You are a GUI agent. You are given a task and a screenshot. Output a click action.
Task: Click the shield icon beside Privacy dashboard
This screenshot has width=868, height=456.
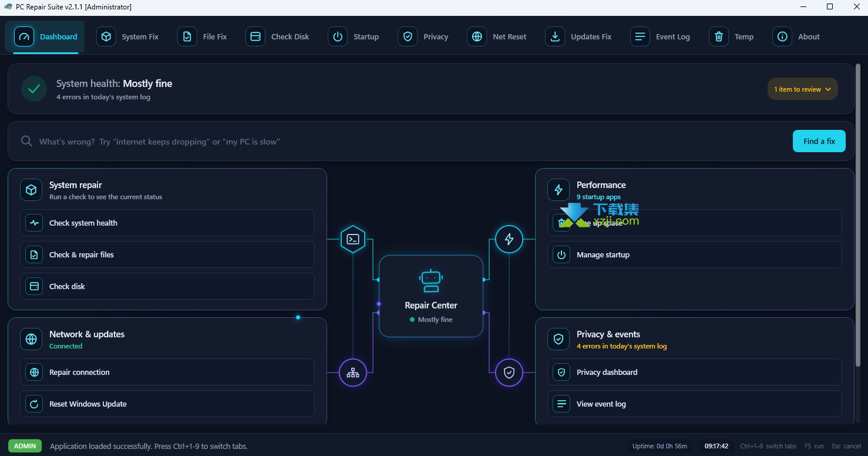pos(561,372)
